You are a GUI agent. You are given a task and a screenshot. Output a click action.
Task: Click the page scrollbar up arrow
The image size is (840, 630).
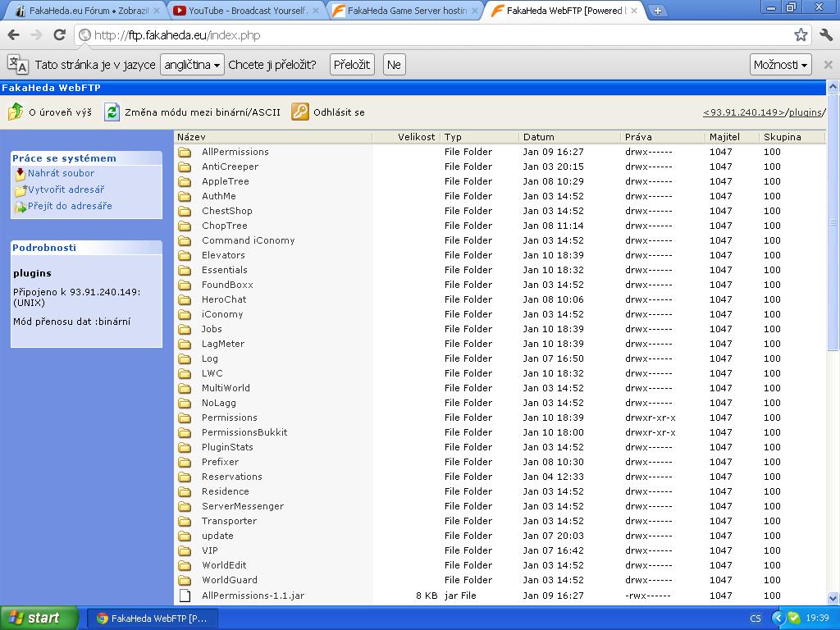coord(833,86)
